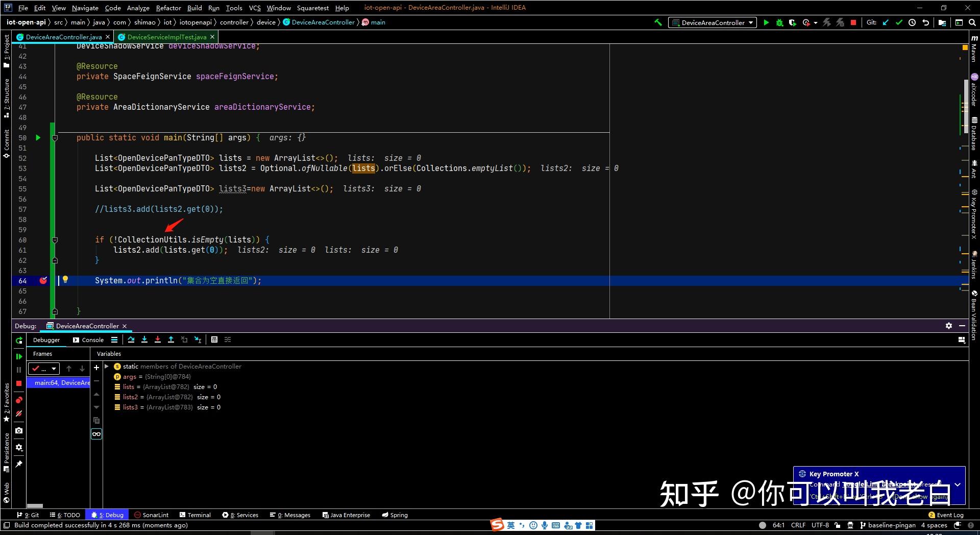980x535 pixels.
Task: Switch to the Console tab in Debug
Action: 88,339
